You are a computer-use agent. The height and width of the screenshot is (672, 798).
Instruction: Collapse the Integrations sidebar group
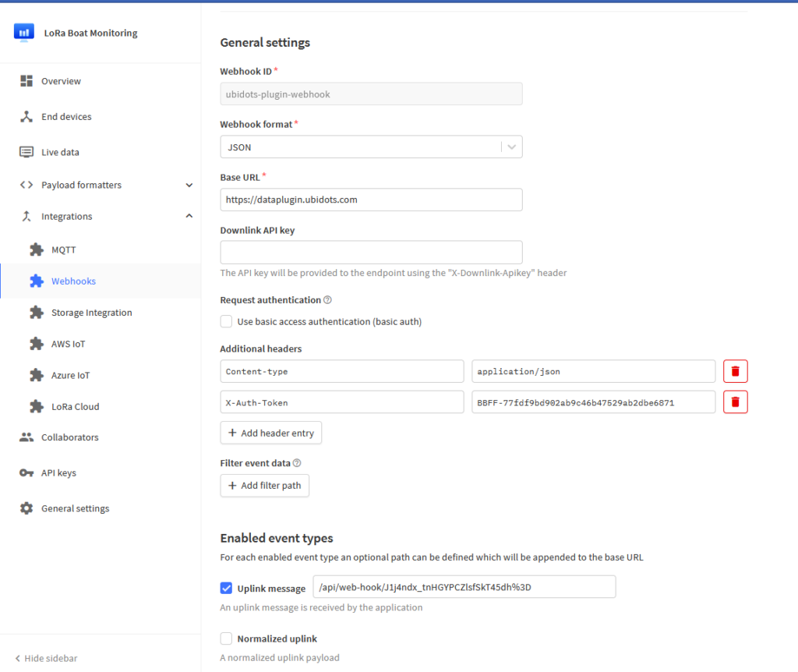tap(189, 216)
